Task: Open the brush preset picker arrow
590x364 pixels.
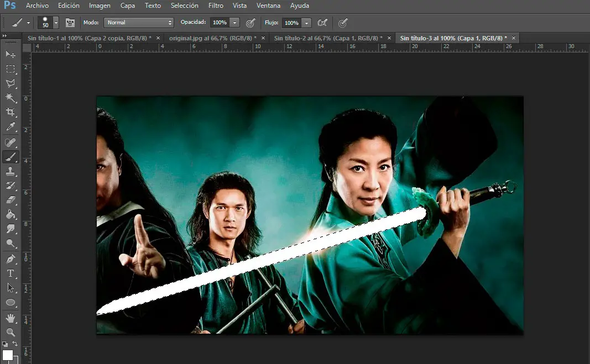Action: [56, 23]
